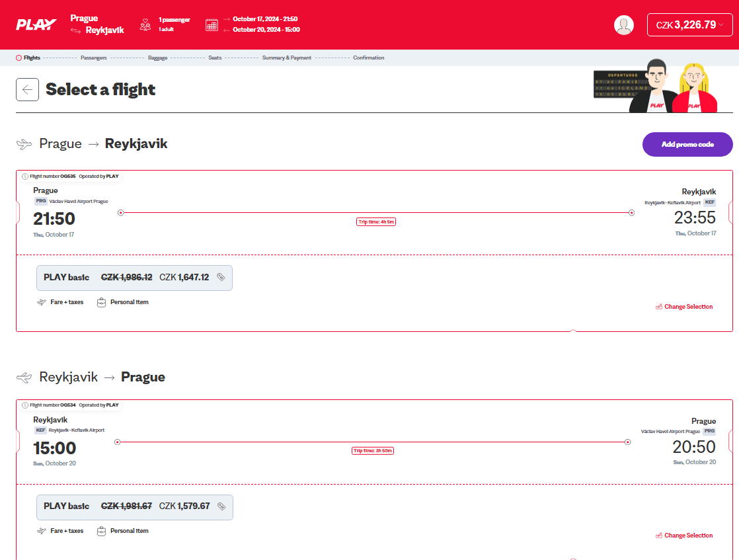The image size is (739, 560).
Task: Click the departing plane icon beside Prague → Reykjavik
Action: (24, 143)
